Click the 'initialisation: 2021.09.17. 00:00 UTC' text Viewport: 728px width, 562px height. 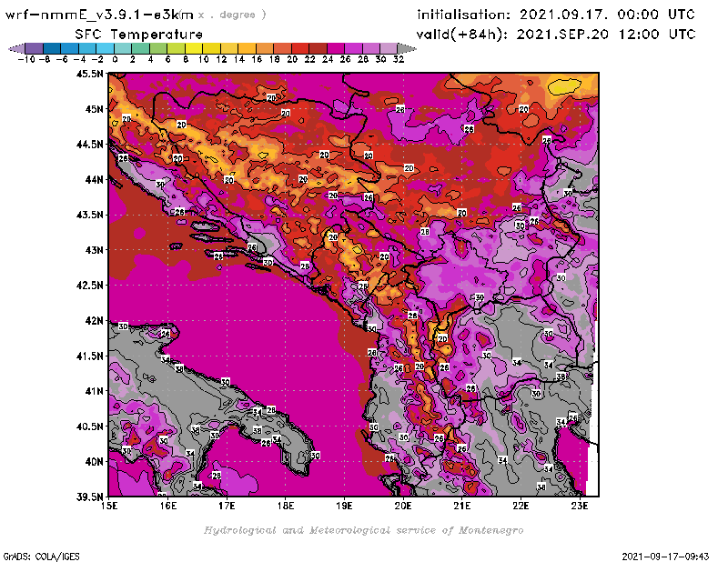coord(556,15)
